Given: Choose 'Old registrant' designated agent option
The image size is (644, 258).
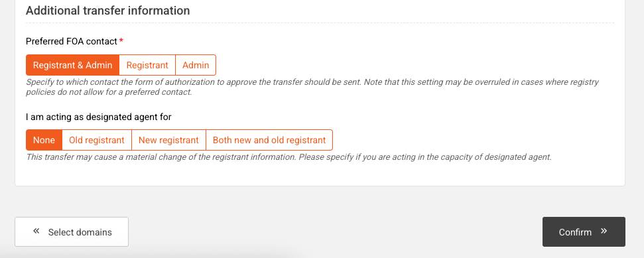Looking at the screenshot, I should 97,140.
